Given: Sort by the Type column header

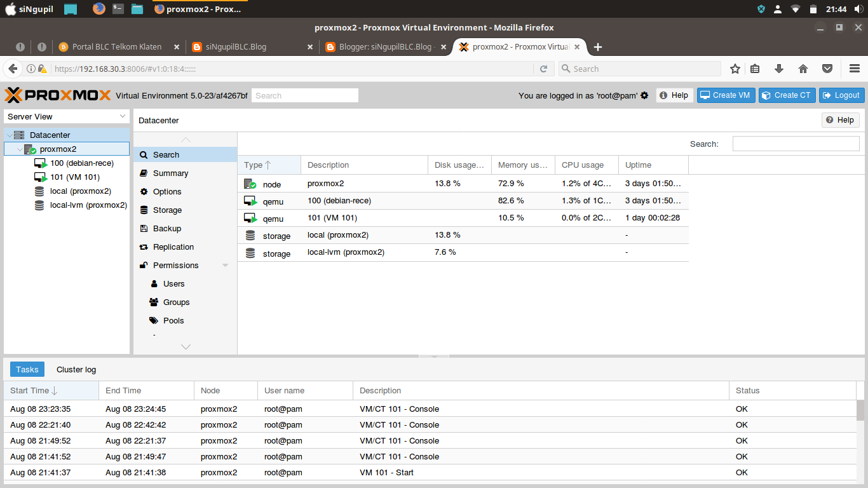Looking at the screenshot, I should [x=269, y=165].
